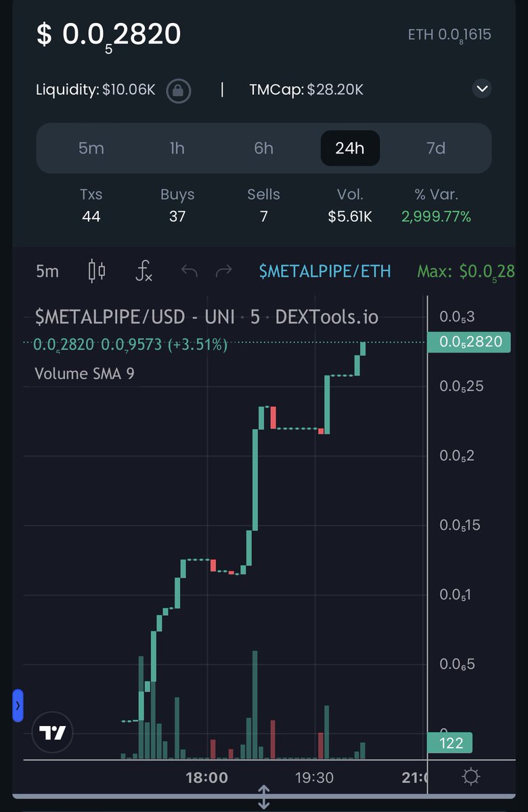Select the 7d timeframe tab

[x=436, y=148]
